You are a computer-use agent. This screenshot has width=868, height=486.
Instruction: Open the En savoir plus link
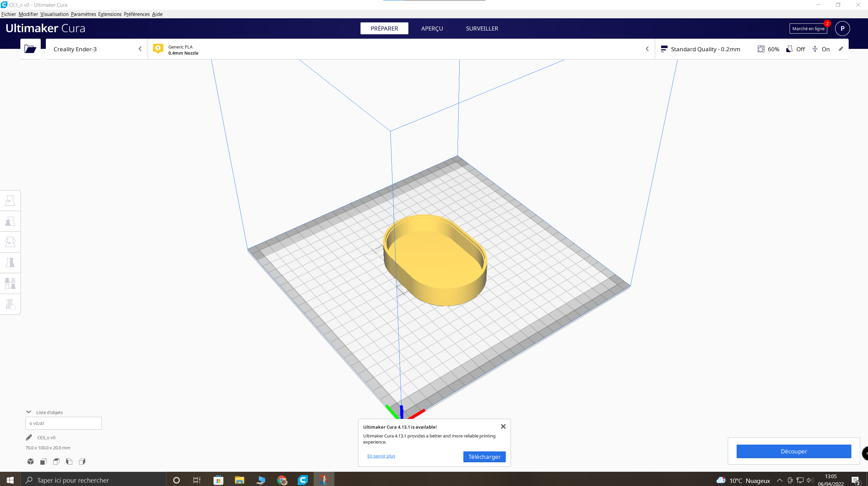381,456
